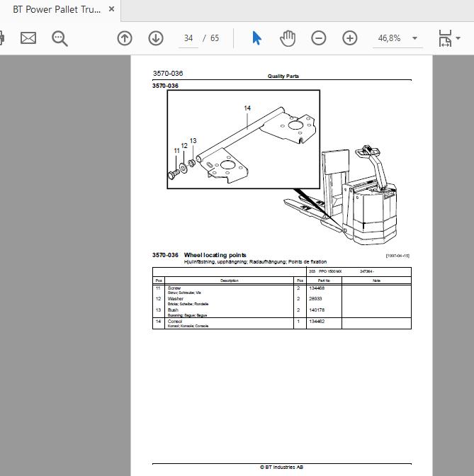Zoom out with the minus icon
This screenshot has width=474, height=476.
319,38
